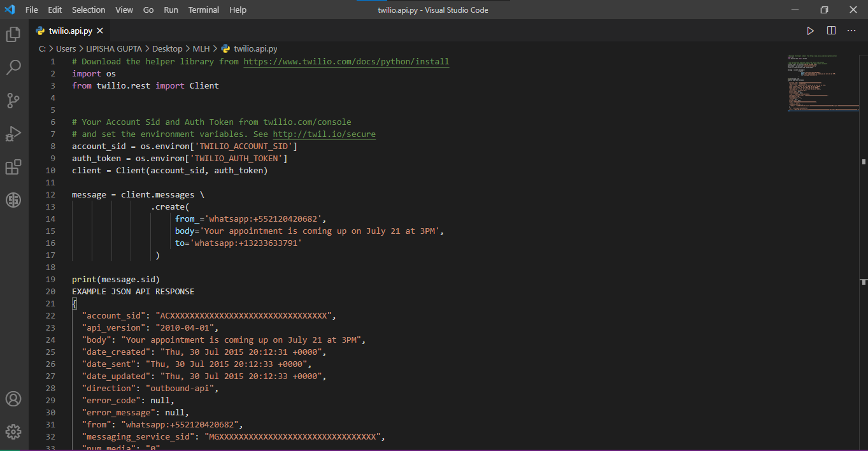Open the File menu
This screenshot has width=868, height=451.
32,10
